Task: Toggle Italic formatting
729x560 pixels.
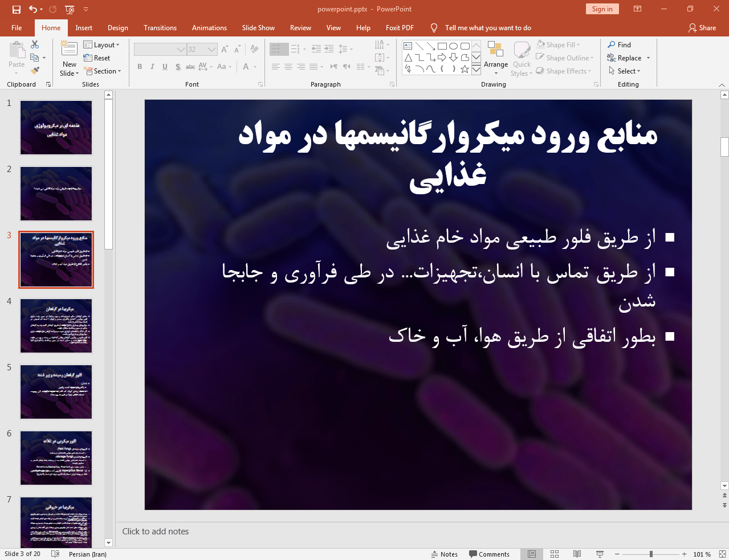Action: [152, 67]
